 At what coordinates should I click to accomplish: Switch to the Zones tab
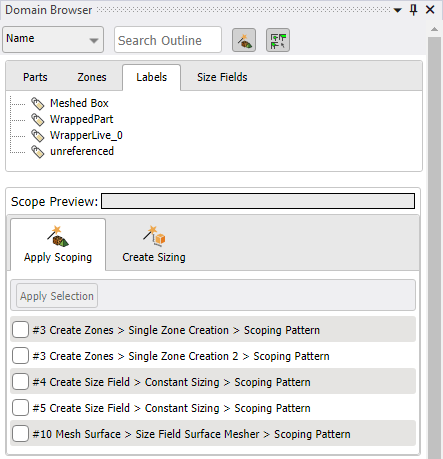(92, 77)
